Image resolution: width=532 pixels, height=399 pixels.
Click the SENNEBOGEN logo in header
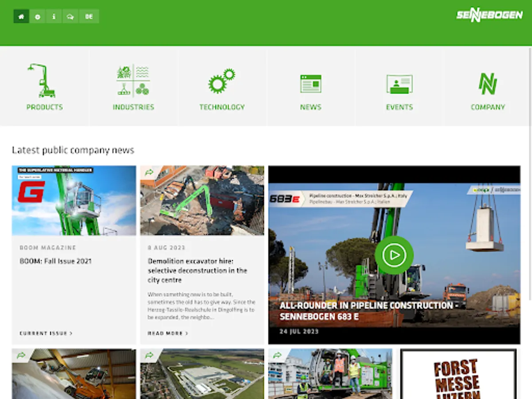click(x=489, y=16)
